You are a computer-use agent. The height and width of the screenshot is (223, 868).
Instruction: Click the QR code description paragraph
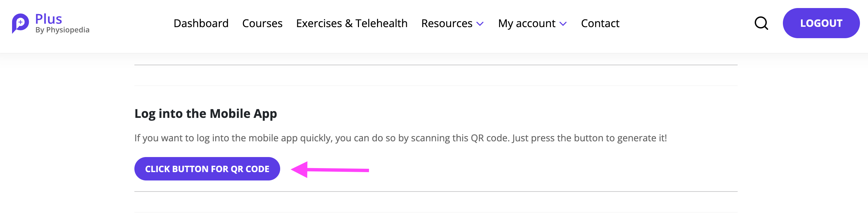(x=400, y=138)
